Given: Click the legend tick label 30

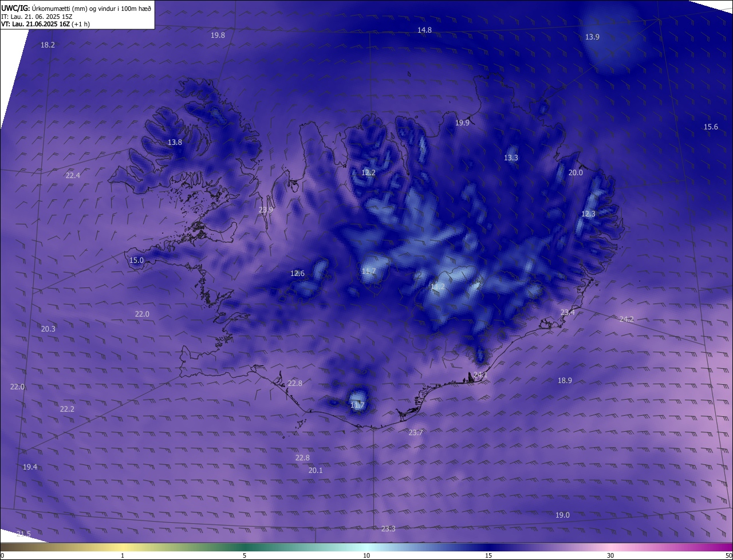Looking at the screenshot, I should coord(610,555).
